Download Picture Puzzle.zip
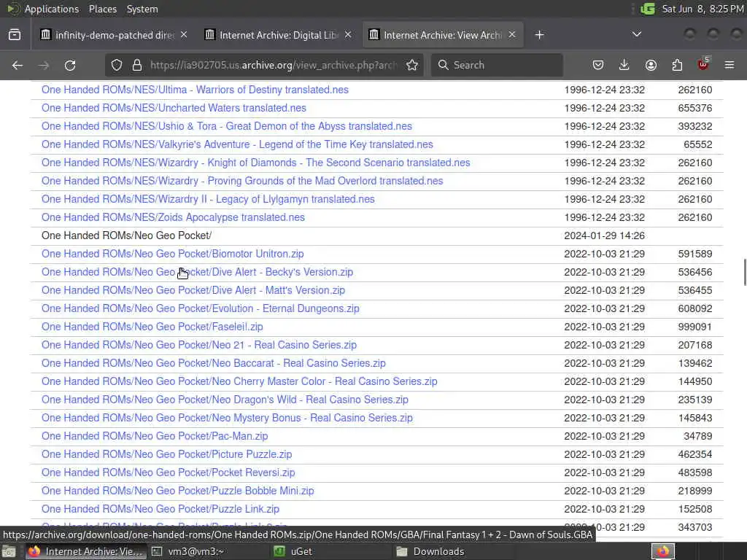The image size is (747, 560). [167, 454]
